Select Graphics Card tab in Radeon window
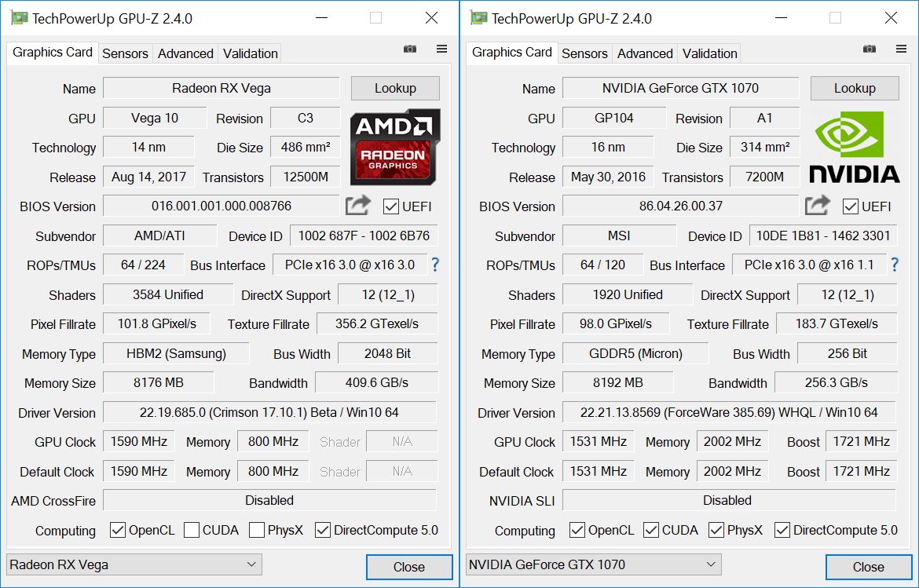The height and width of the screenshot is (588, 919). [53, 52]
